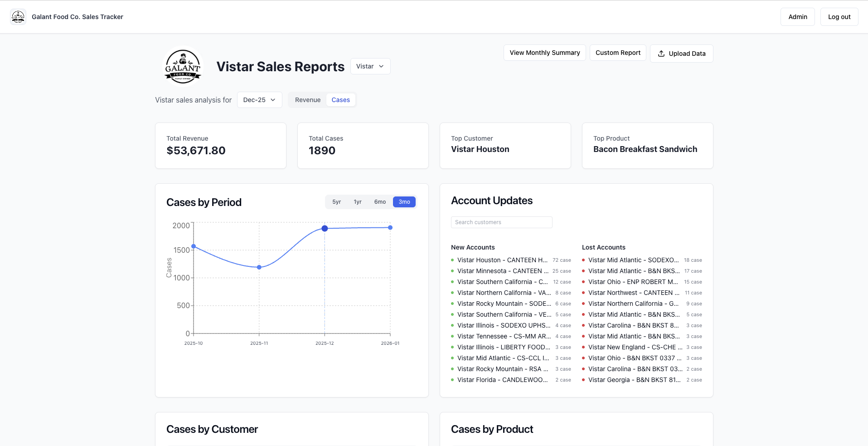Click the Cases by Product heading
Image resolution: width=868 pixels, height=446 pixels.
pyautogui.click(x=492, y=429)
